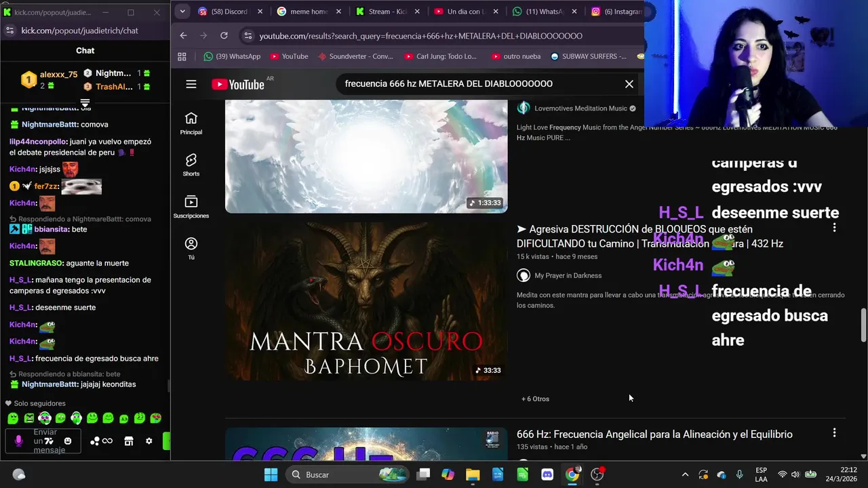Open Discord from the taskbar
The image size is (868, 488).
click(547, 474)
